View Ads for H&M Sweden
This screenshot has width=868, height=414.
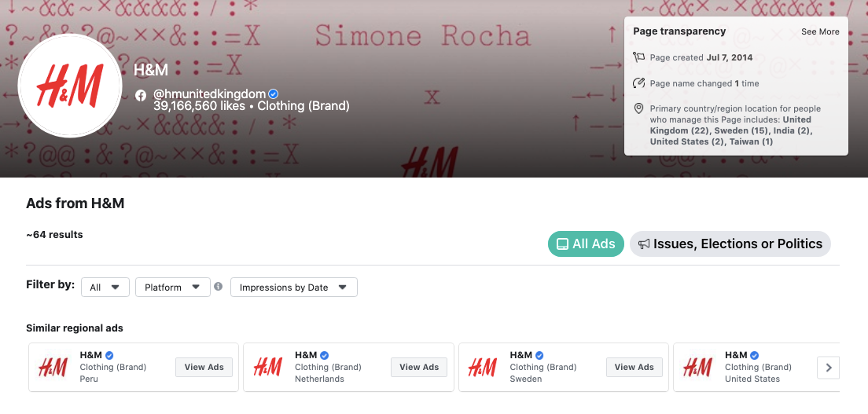[x=634, y=367]
